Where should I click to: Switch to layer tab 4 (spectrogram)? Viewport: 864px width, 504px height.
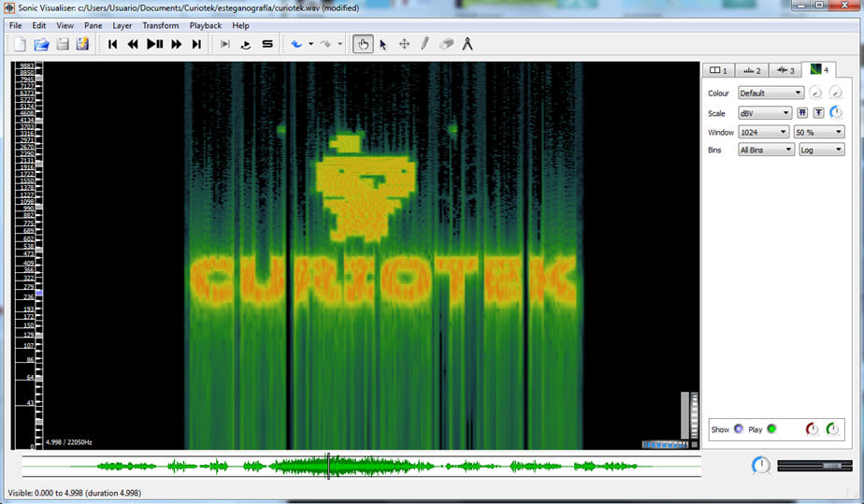[x=819, y=69]
